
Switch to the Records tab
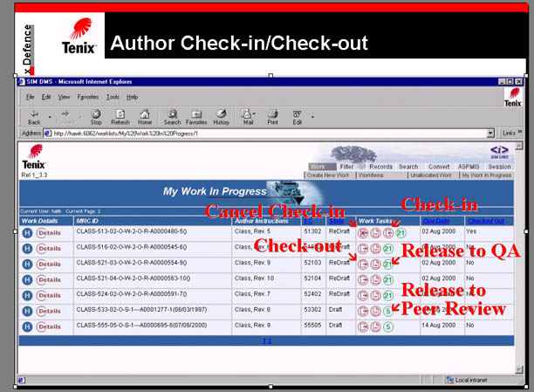pos(380,167)
